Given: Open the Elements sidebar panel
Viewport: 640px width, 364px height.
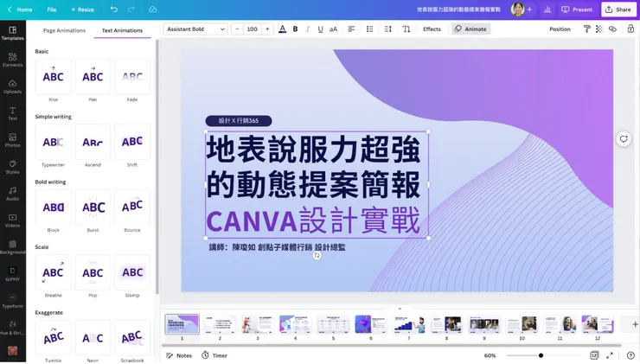Looking at the screenshot, I should [x=13, y=60].
